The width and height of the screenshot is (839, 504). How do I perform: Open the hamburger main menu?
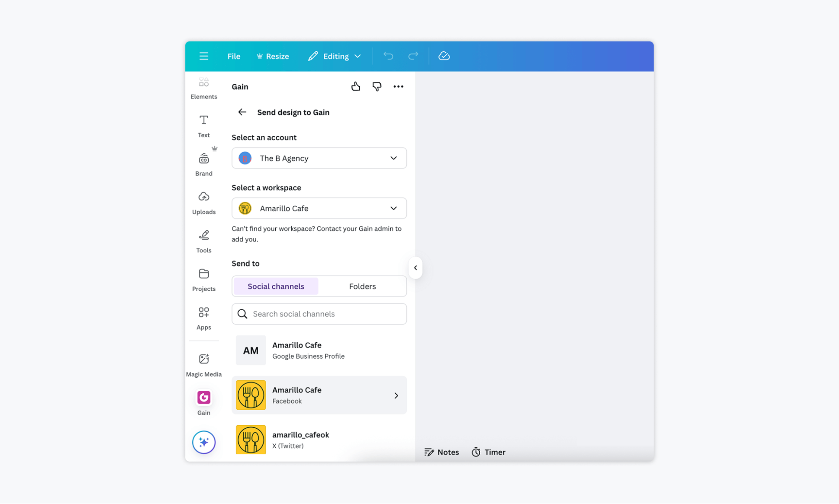pos(204,56)
